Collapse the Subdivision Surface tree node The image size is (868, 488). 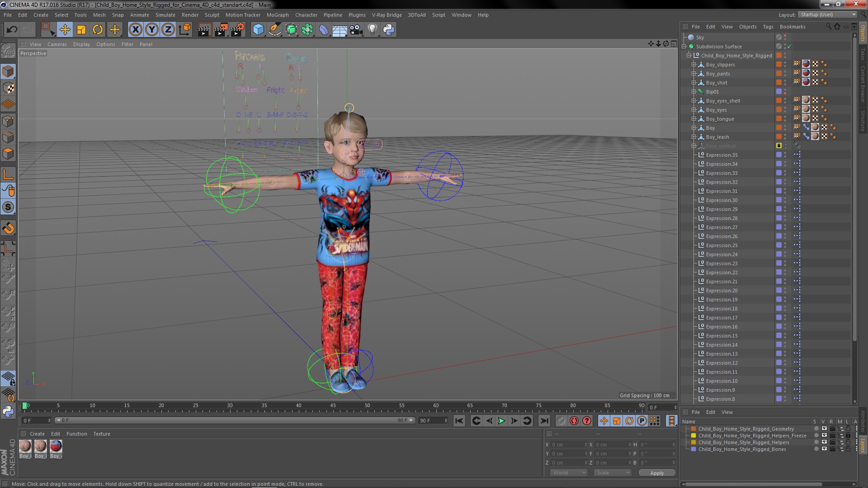684,47
